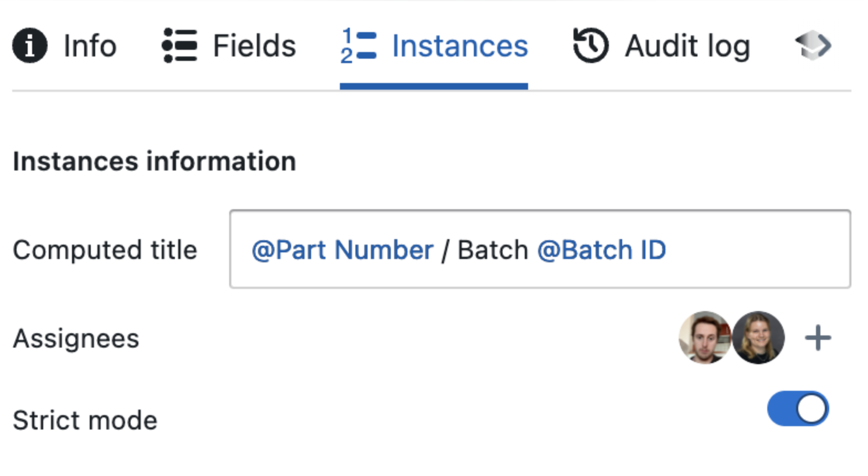The image size is (868, 476).
Task: Select the Instances tab label
Action: tap(460, 45)
